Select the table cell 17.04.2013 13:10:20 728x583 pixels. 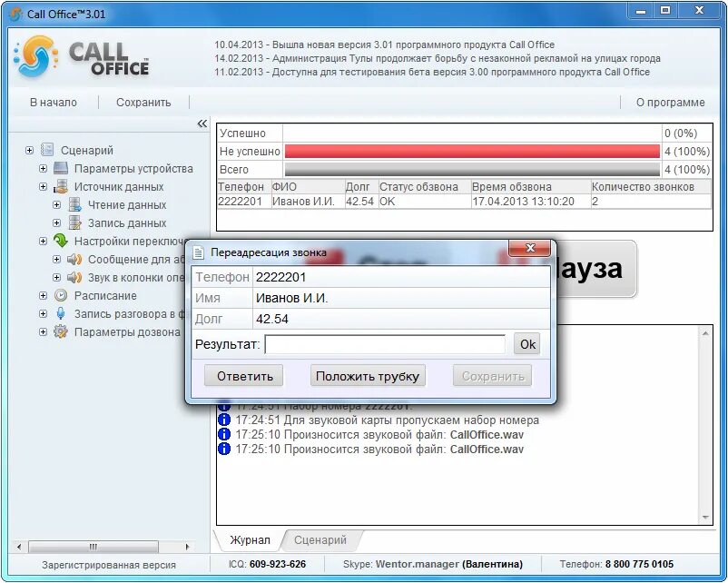[x=531, y=202]
